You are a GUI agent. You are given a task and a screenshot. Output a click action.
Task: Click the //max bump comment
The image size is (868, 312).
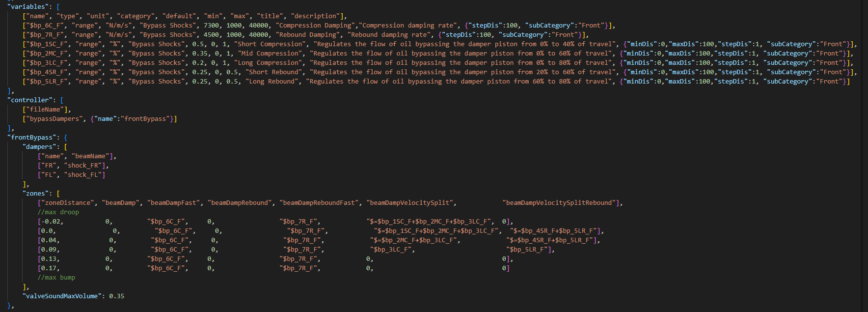[x=56, y=277]
